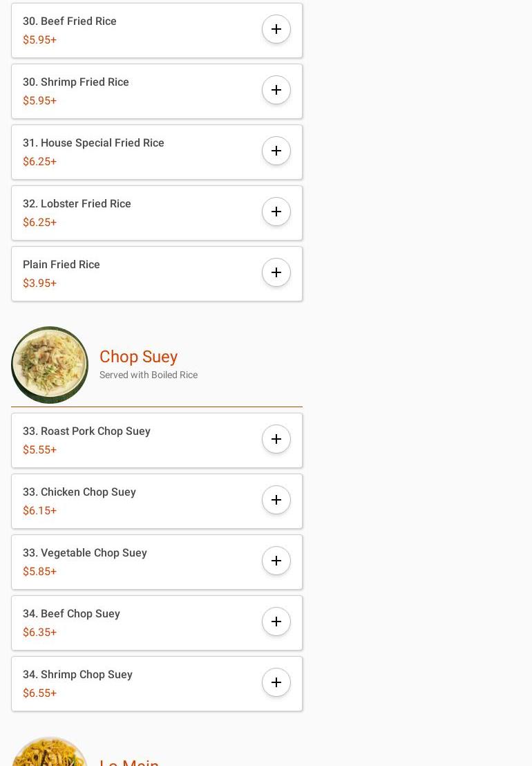Select the Plain Fried Rice menu item
This screenshot has height=766, width=532.
click(61, 265)
